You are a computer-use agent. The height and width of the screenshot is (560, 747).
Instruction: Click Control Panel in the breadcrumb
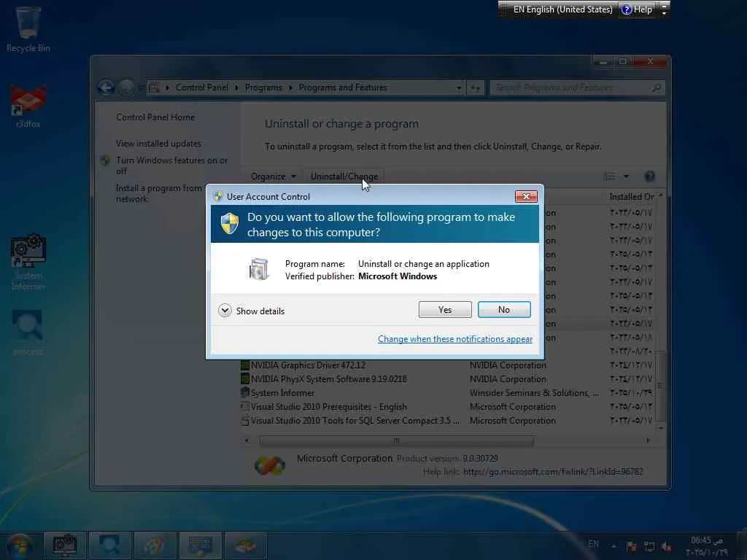click(201, 87)
